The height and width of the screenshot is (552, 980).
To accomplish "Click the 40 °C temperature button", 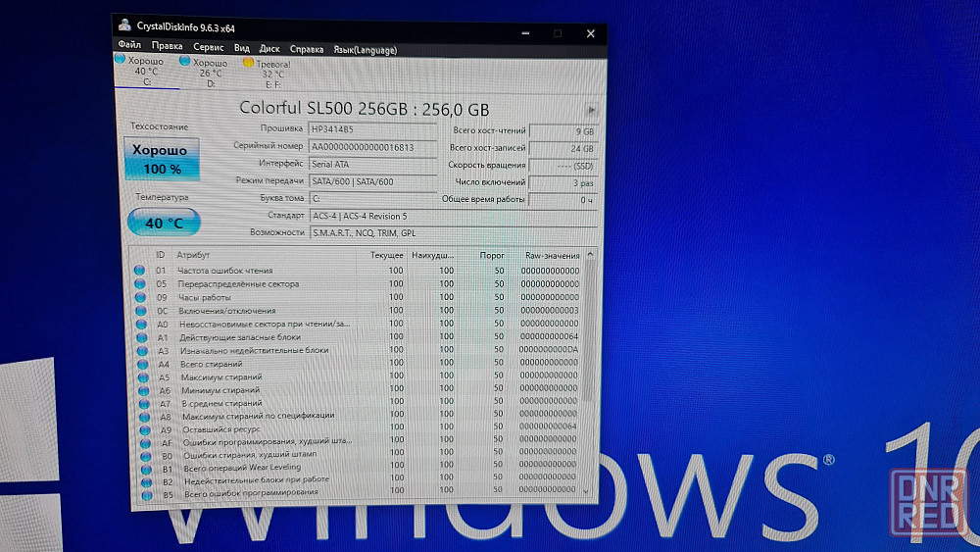I will pos(164,223).
